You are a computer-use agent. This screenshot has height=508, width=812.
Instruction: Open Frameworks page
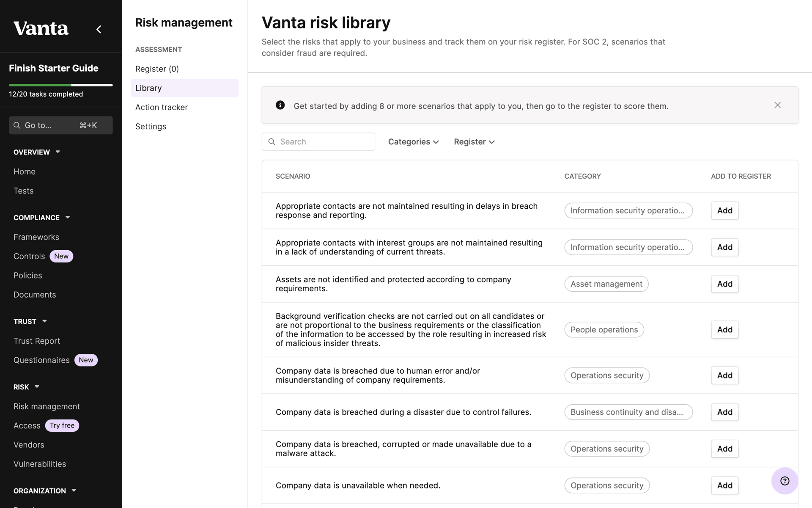(x=36, y=237)
